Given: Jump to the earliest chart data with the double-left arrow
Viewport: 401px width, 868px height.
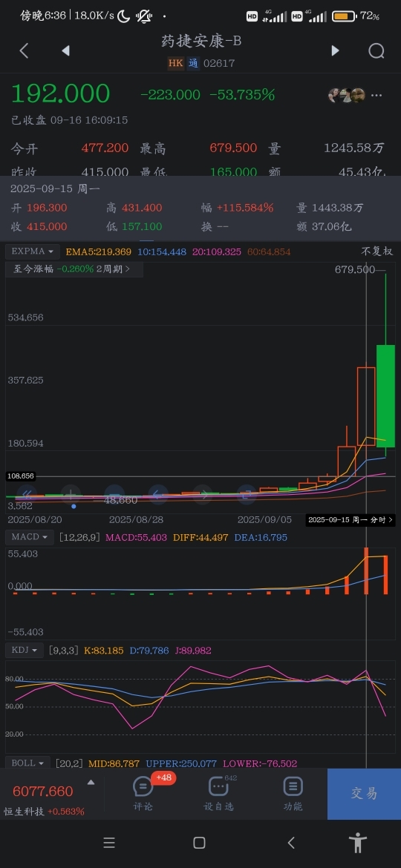Looking at the screenshot, I should coord(27,494).
